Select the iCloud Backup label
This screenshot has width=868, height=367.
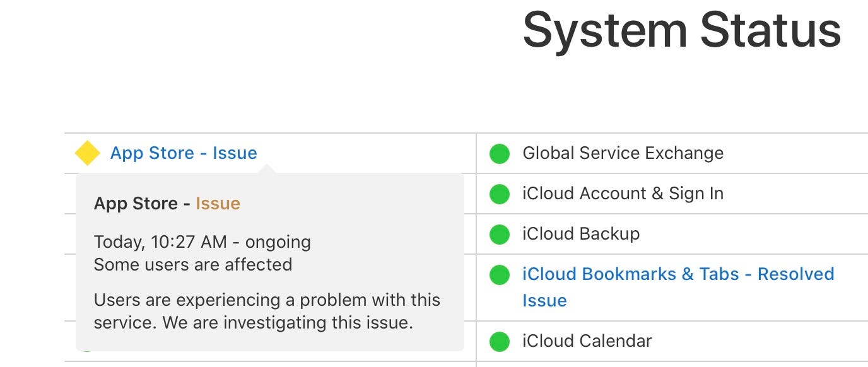[x=581, y=234]
